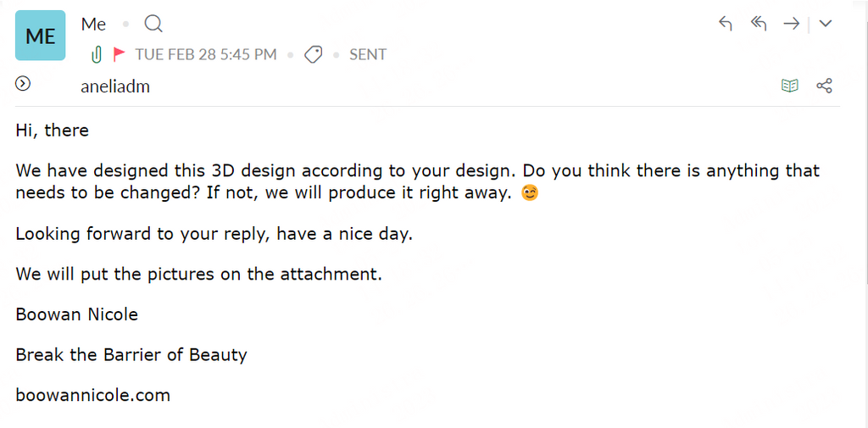Open the more actions chevron dropdown
The image size is (868, 428).
pyautogui.click(x=826, y=24)
